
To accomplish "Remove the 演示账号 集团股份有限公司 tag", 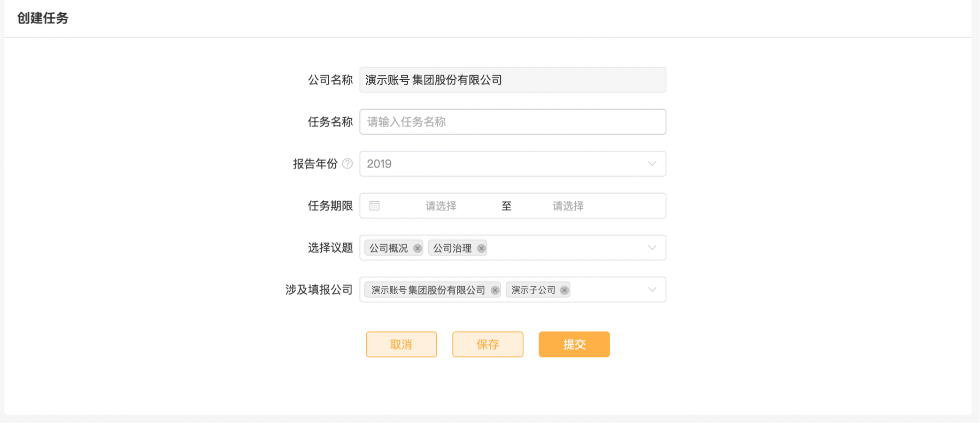I will click(495, 290).
